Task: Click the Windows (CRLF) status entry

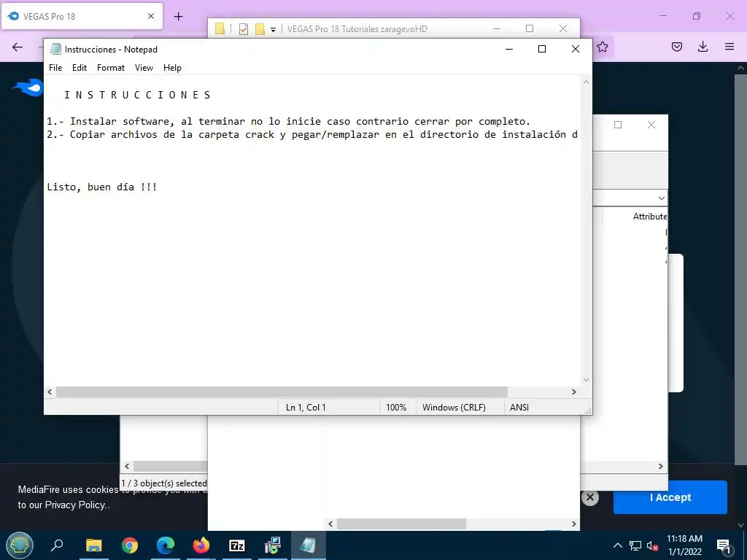Action: 454,407
